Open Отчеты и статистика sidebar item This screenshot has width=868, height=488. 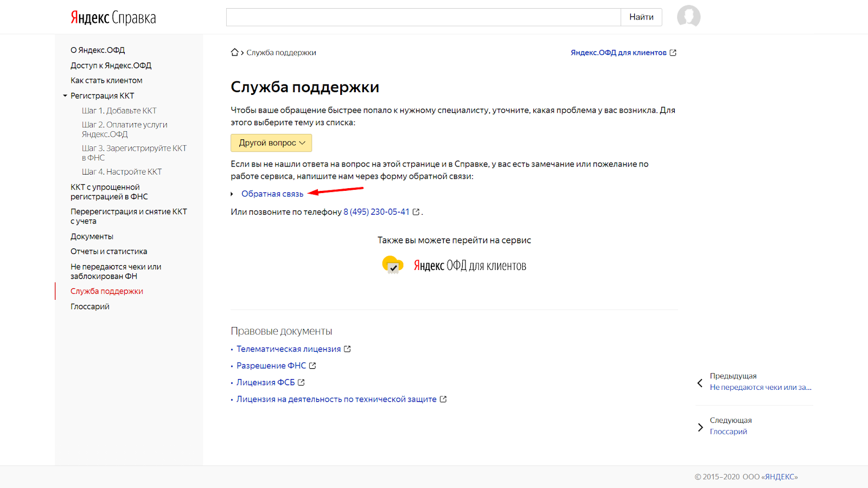108,252
